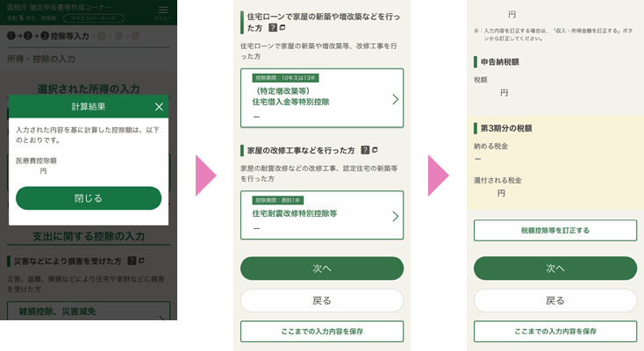Viewport: 644px width, 351px height.
Task: Close the 計算結果 dialog with the X icon
Action: coord(159,106)
